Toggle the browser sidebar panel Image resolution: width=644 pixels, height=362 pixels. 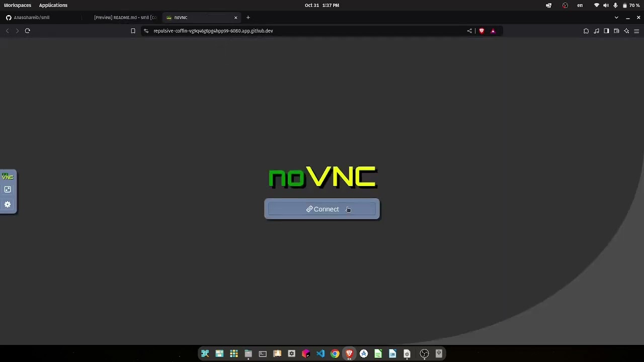click(606, 31)
